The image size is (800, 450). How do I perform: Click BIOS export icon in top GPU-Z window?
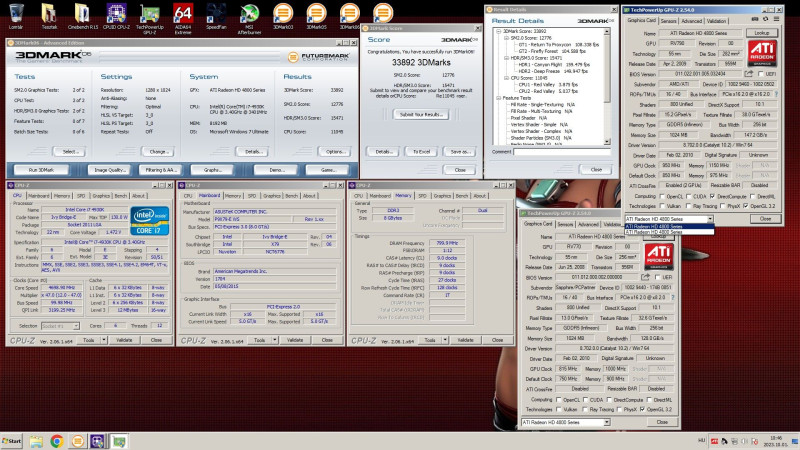tap(749, 74)
